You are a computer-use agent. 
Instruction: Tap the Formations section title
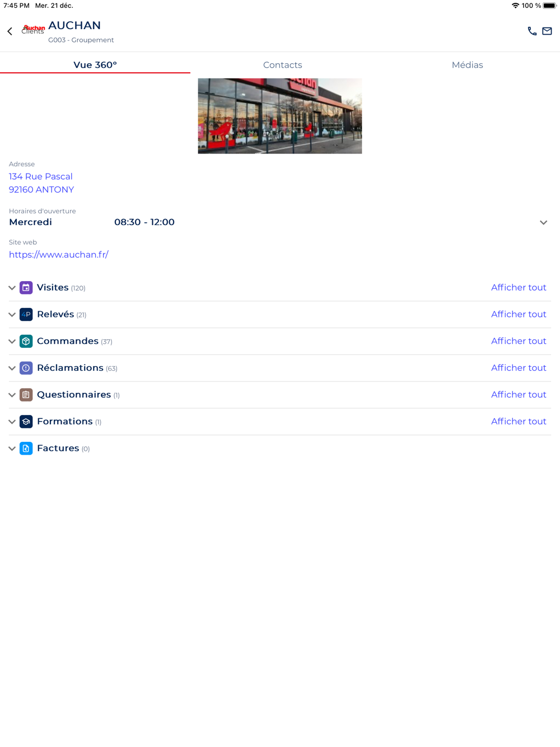(65, 422)
